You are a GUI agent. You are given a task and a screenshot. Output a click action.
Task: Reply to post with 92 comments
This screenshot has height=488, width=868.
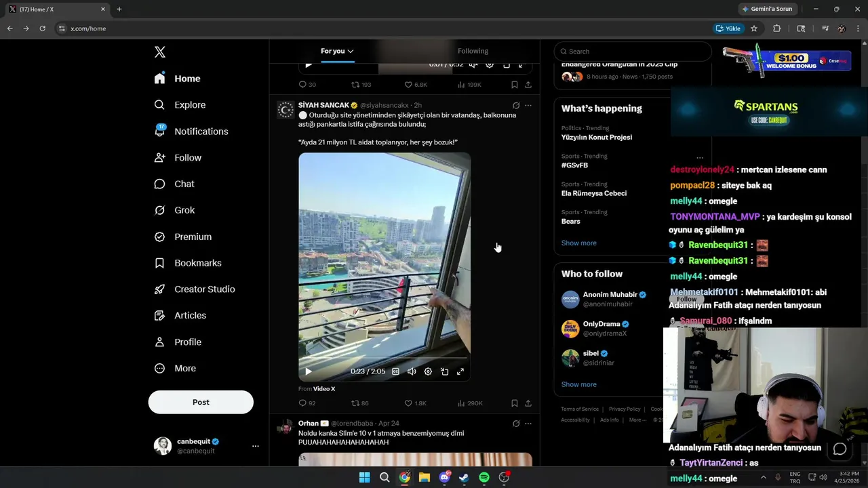pyautogui.click(x=307, y=403)
